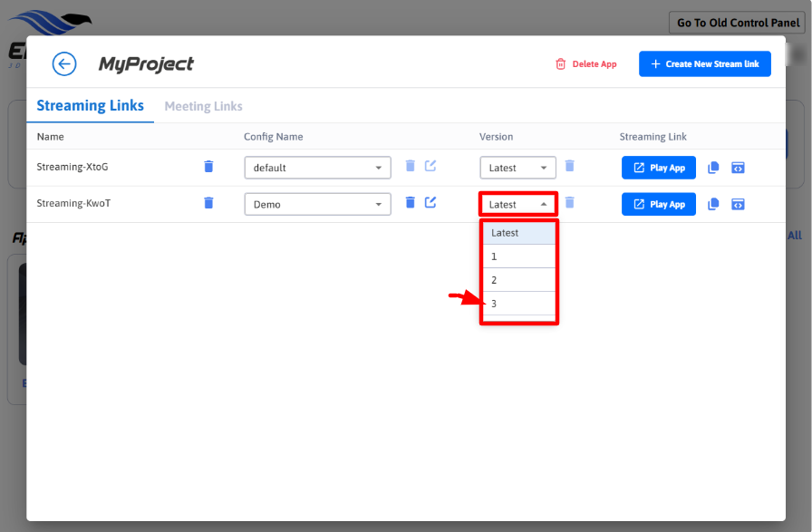The width and height of the screenshot is (812, 532).
Task: Click the trash icon beside the Demo config
Action: [411, 203]
